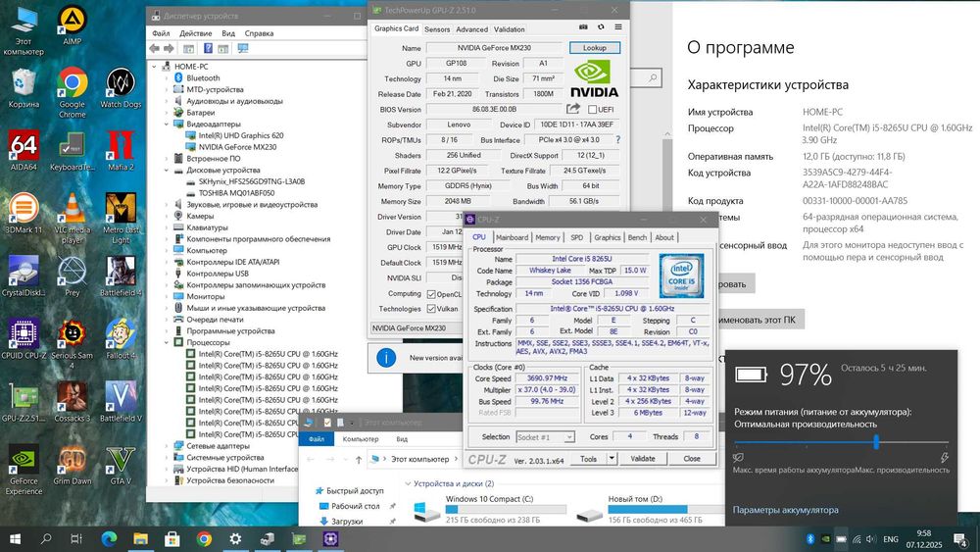Select Intel(R) UHD Graphics 620 device
Viewport: 980px width, 552px height.
tap(241, 135)
